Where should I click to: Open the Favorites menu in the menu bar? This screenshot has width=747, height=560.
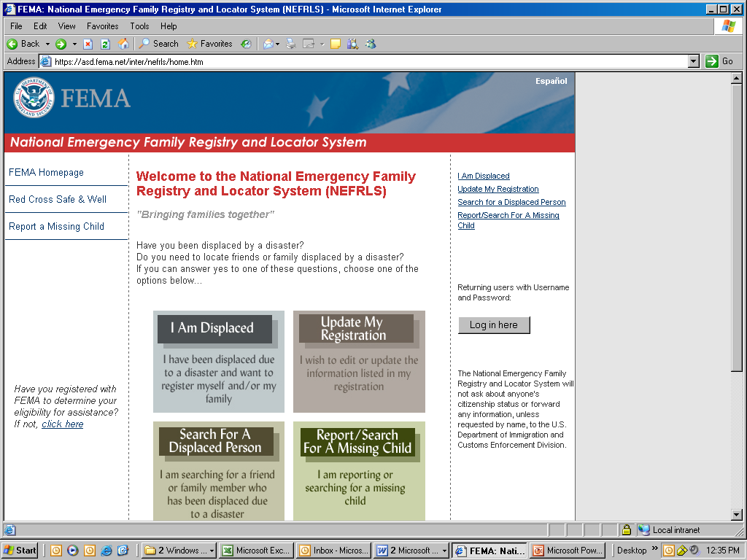tap(102, 26)
